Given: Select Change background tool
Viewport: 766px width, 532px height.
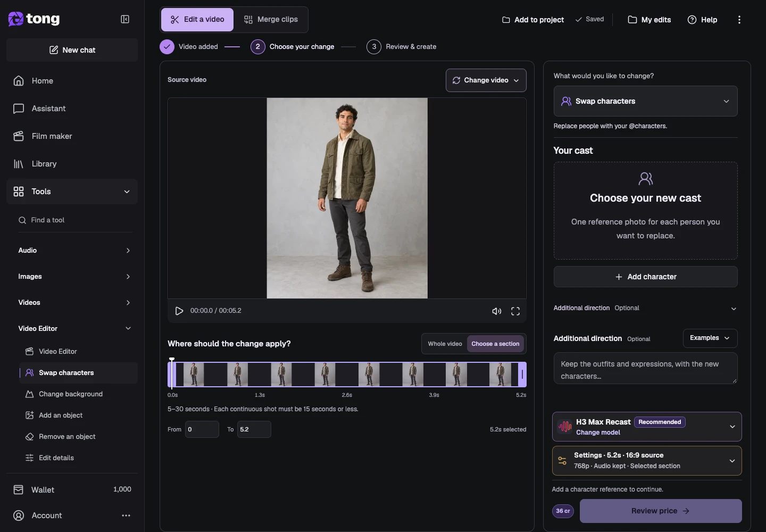Looking at the screenshot, I should pos(78,394).
